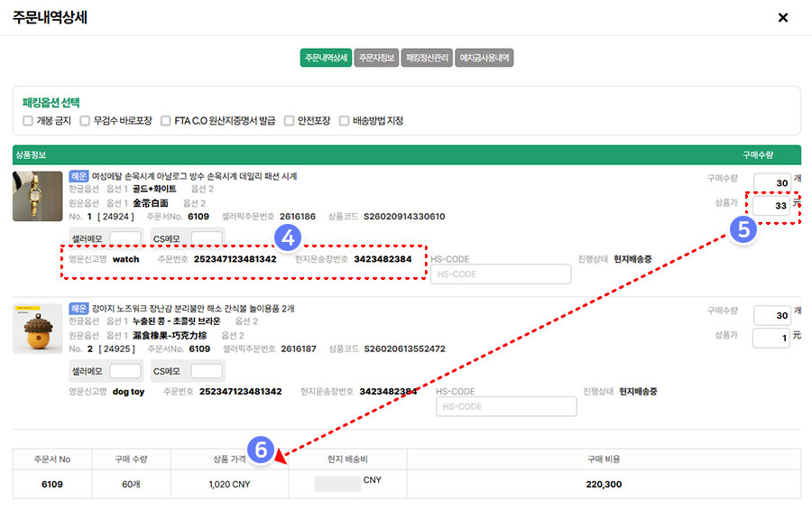Viewport: 812px width, 530px height.
Task: Tick the 안전포장 checkbox
Action: (x=290, y=121)
